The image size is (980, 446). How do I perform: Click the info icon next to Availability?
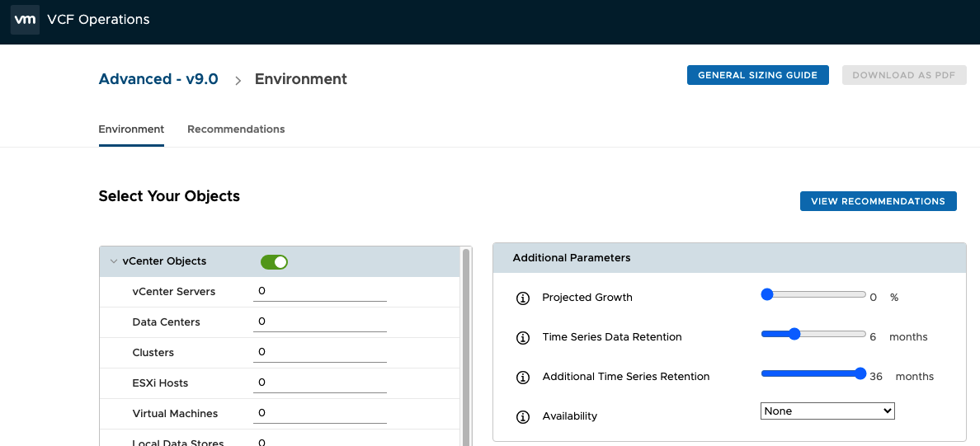(x=522, y=416)
